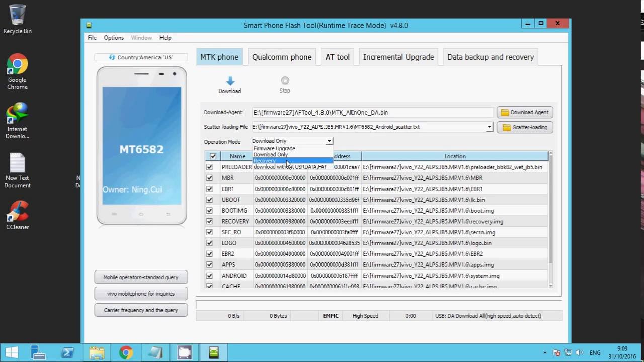Click the Download Agent browse button
The image size is (644, 362).
pyautogui.click(x=525, y=113)
